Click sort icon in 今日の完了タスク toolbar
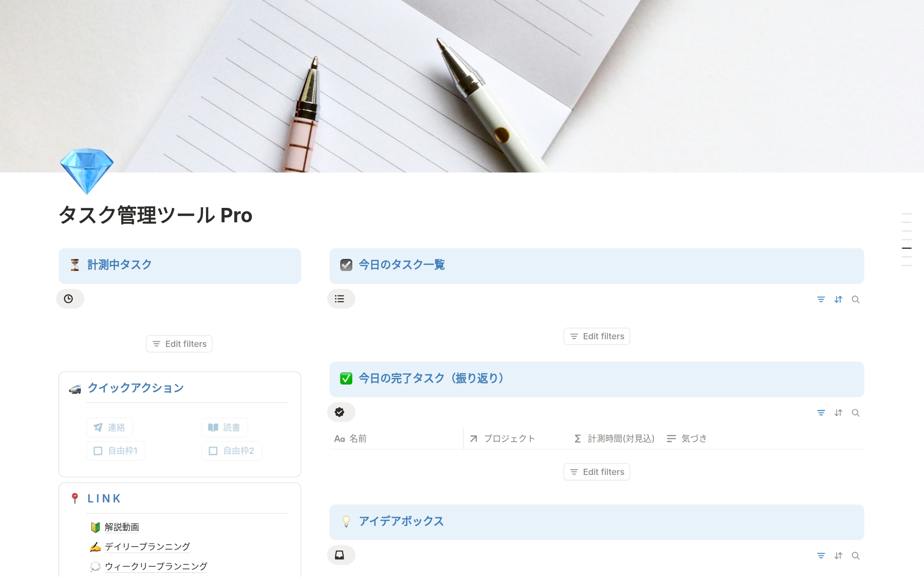Viewport: 924px width, 577px height. click(x=838, y=413)
